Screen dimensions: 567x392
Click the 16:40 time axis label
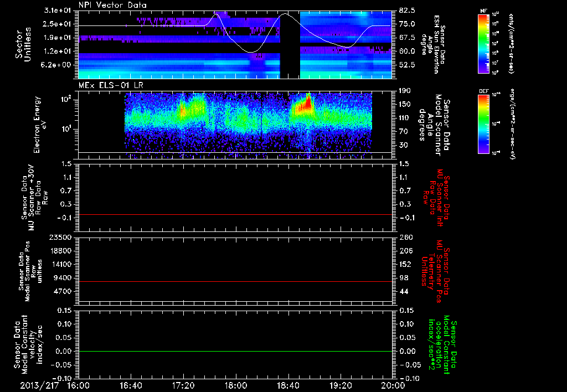pyautogui.click(x=131, y=385)
